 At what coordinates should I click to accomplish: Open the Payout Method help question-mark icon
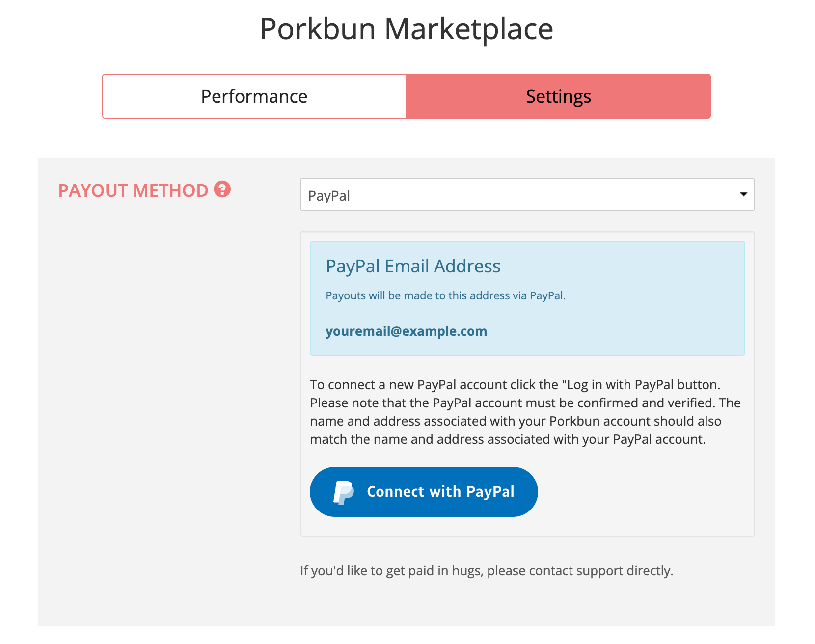point(222,189)
